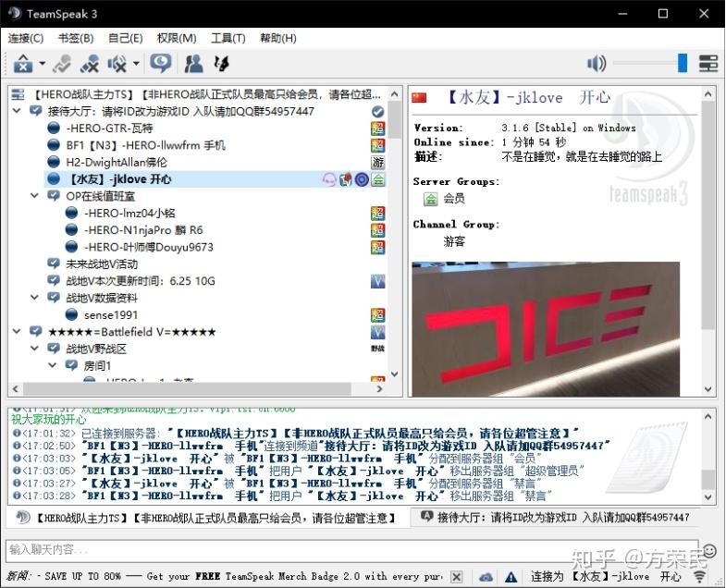This screenshot has width=726, height=588.
Task: Select user BF1 [N3] -HERO-llwwfrm 手机
Action: (x=145, y=145)
